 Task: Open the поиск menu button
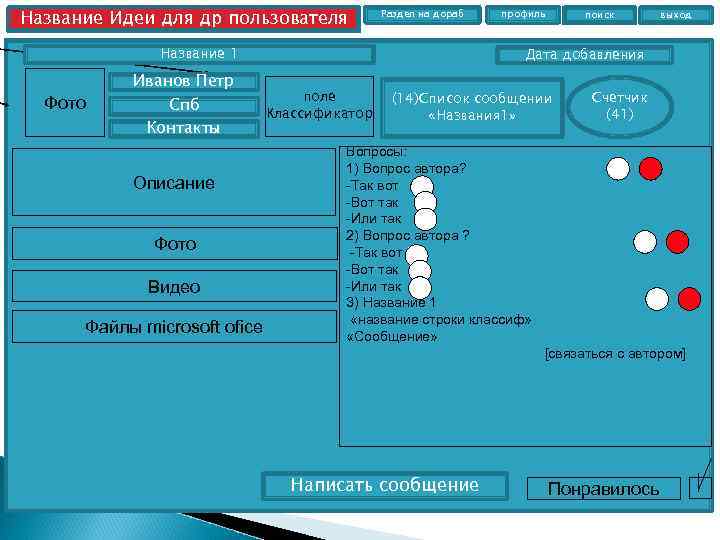[599, 15]
